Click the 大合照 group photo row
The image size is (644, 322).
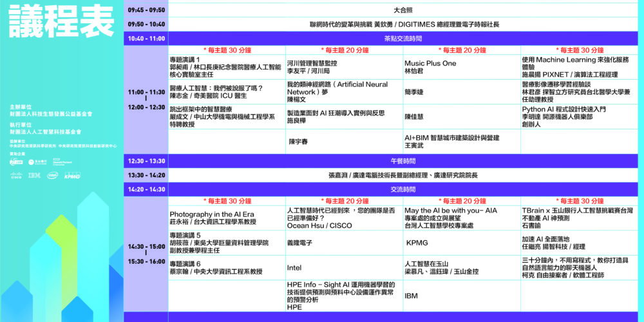(x=402, y=10)
